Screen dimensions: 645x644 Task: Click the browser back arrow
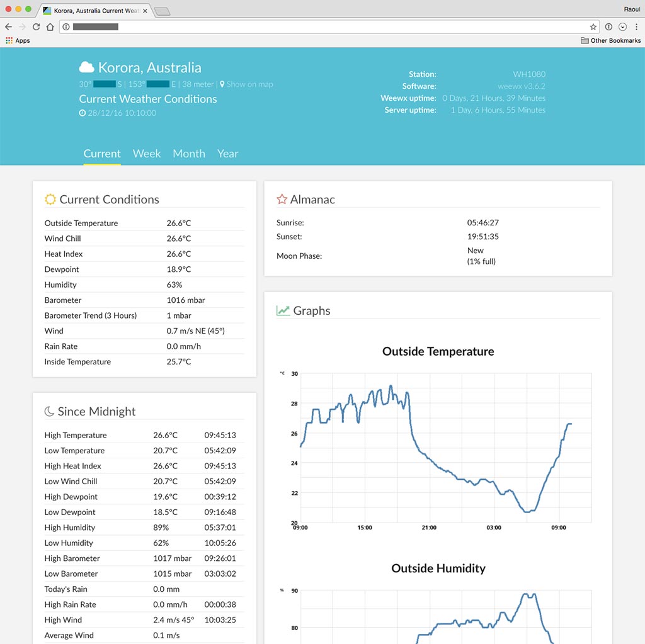click(x=8, y=27)
